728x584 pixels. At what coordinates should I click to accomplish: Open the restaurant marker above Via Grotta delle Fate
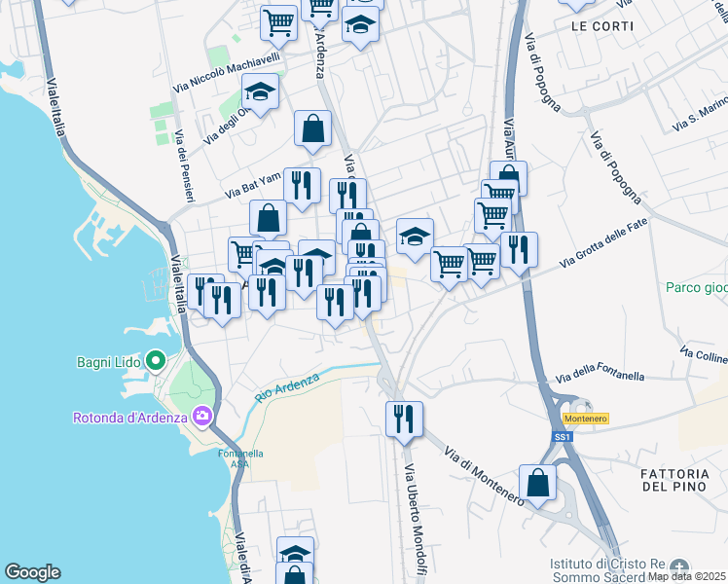click(x=519, y=251)
